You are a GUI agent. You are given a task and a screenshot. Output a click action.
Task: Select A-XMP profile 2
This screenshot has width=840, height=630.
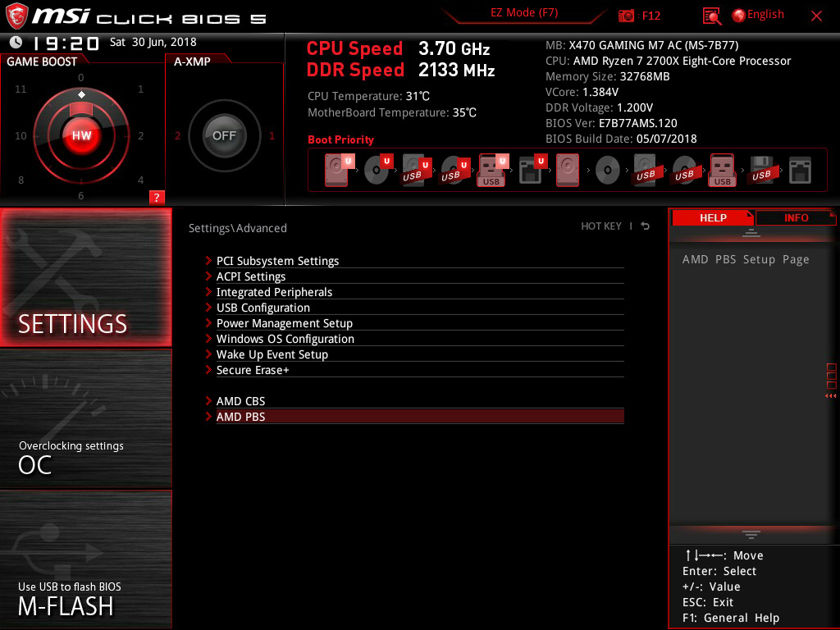point(177,135)
